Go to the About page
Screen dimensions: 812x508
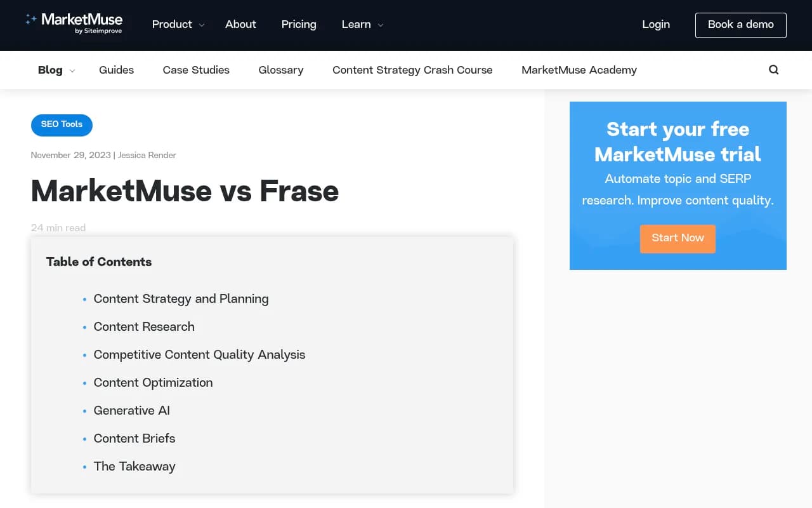pyautogui.click(x=240, y=24)
